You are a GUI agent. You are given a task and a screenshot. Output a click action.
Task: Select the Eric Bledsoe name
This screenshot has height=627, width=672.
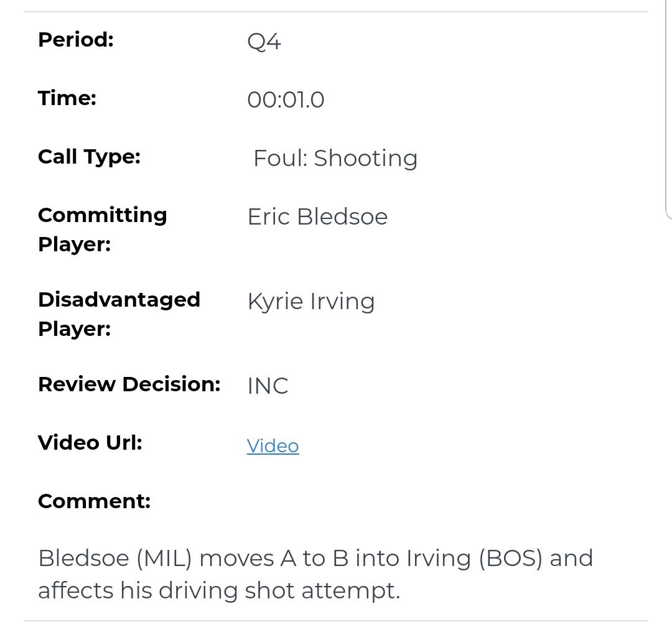click(317, 217)
